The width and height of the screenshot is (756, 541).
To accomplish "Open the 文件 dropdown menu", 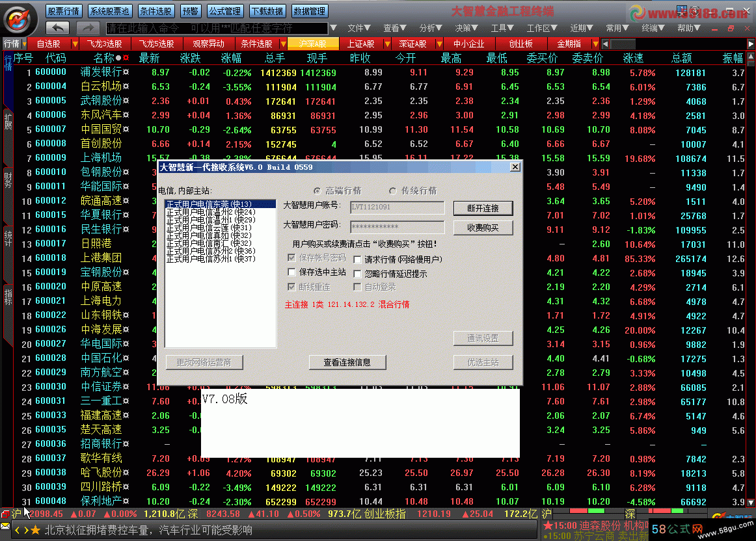I will coord(358,29).
